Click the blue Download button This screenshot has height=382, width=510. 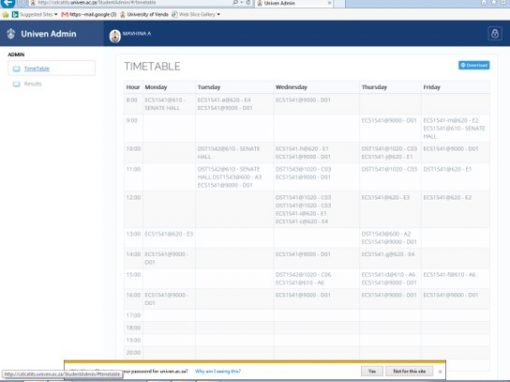[x=474, y=65]
